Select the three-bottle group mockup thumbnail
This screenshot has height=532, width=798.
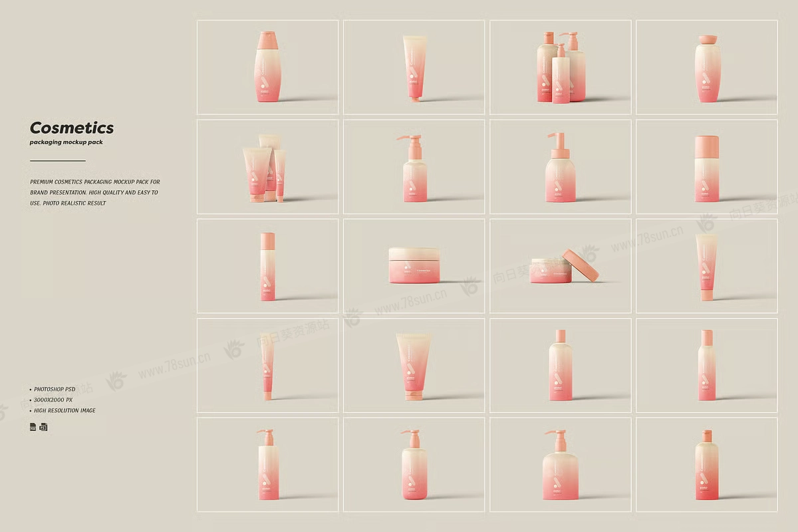click(x=560, y=67)
